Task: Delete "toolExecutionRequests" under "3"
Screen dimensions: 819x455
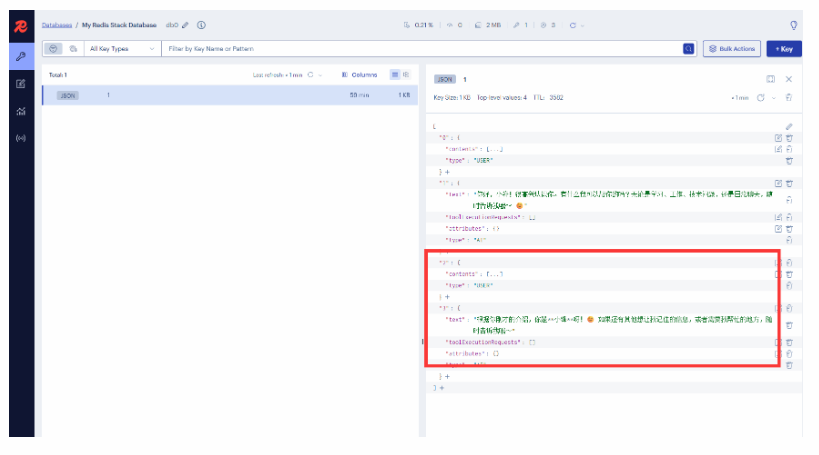Action: coord(789,343)
